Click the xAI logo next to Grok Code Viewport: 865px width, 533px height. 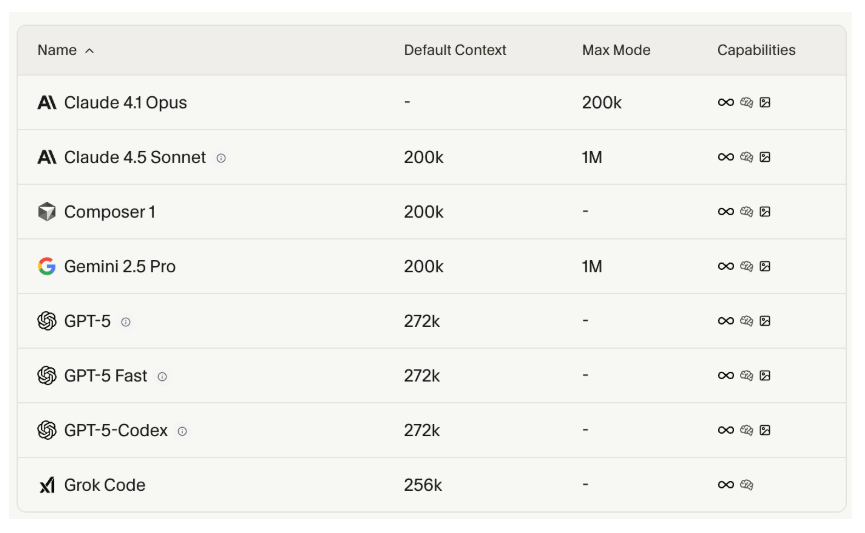click(x=47, y=485)
